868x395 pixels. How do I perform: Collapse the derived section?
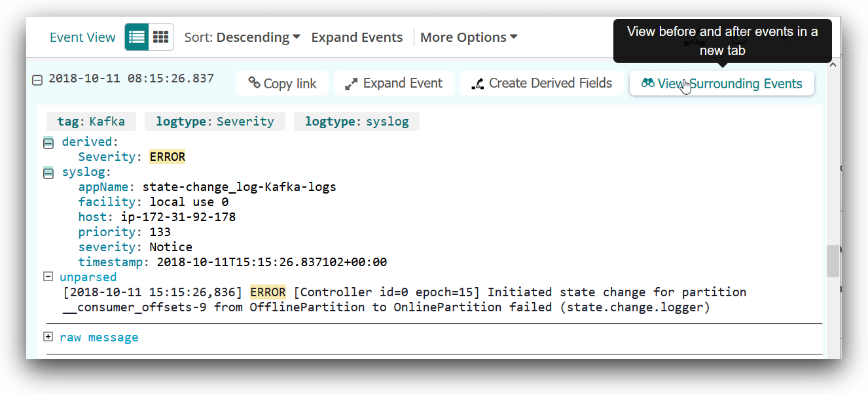pyautogui.click(x=48, y=143)
